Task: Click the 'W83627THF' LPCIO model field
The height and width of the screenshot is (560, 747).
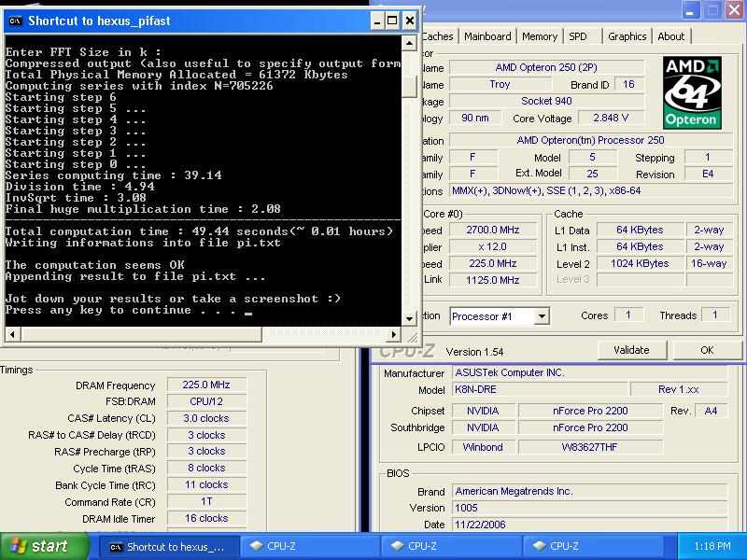Action: [x=590, y=447]
